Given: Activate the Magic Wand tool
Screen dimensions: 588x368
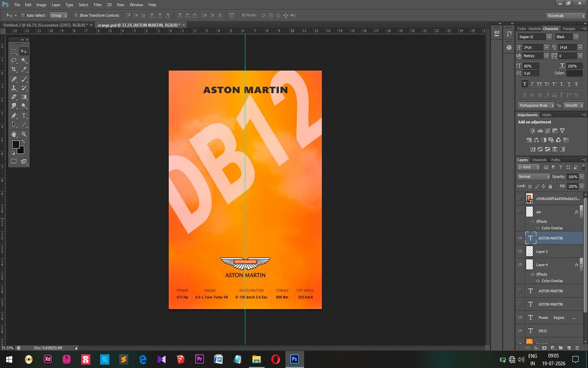Looking at the screenshot, I should [24, 60].
